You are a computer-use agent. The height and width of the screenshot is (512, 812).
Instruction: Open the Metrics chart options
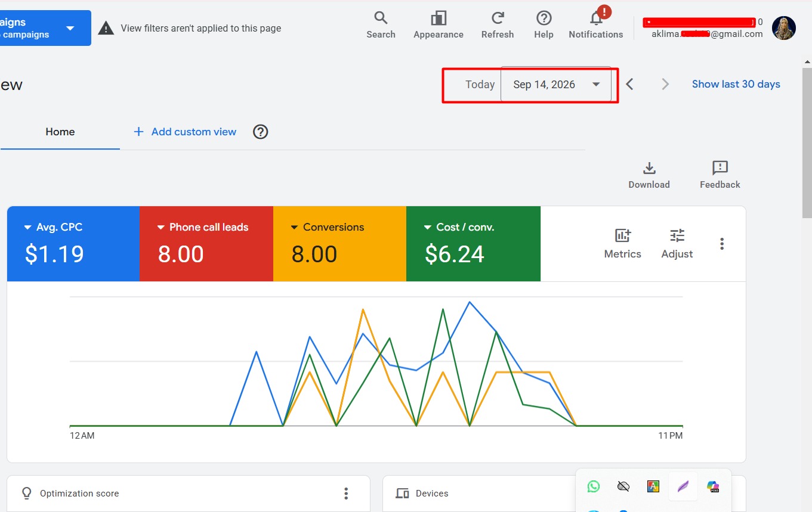(x=622, y=244)
